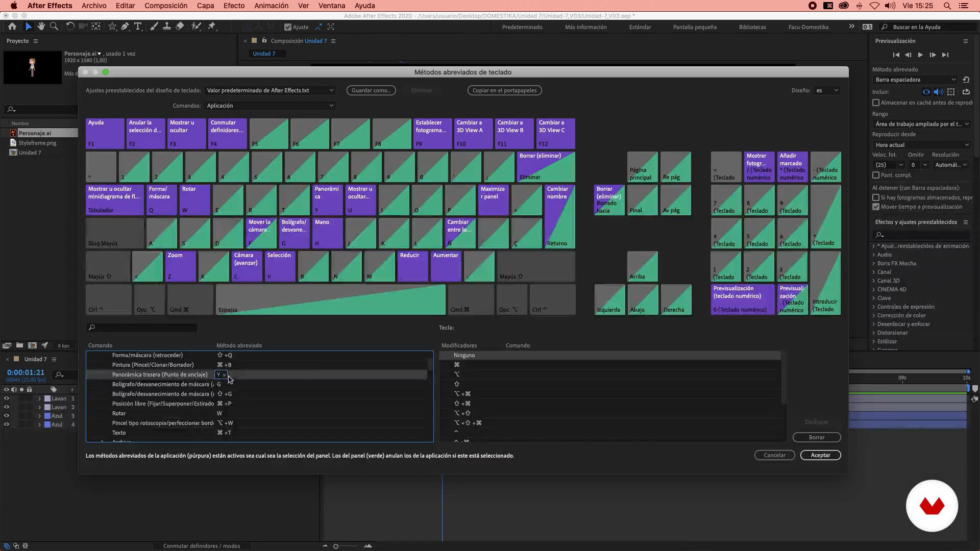Jump to first frame in Previsualización
980x551 pixels.
(x=896, y=55)
